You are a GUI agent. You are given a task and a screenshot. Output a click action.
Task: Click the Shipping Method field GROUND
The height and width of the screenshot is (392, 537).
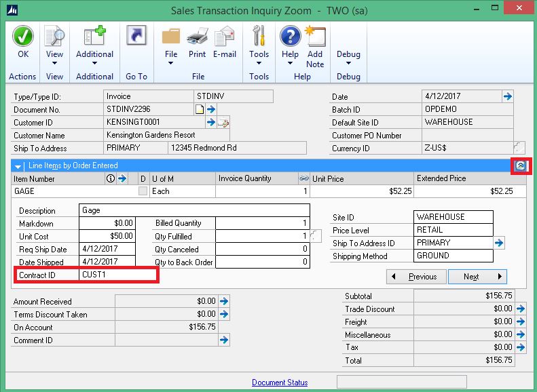click(453, 256)
